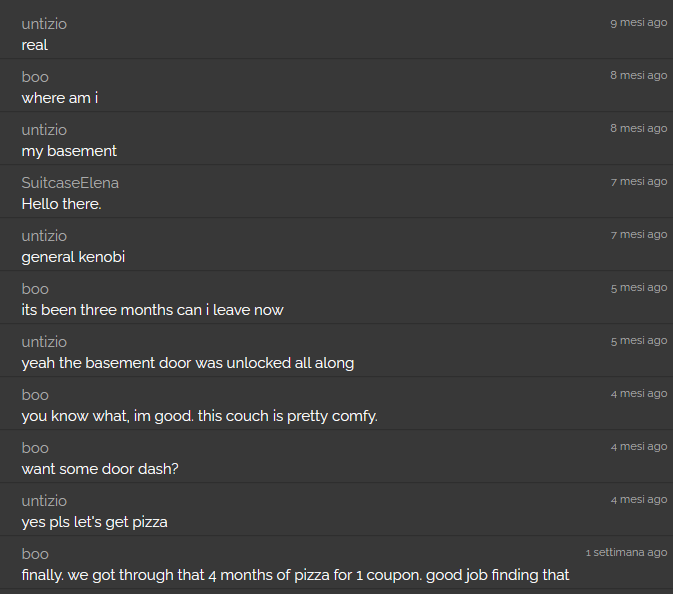Click the 'yes pls let's get pizza' comment
Viewport: 673px width, 594px height.
[94, 522]
